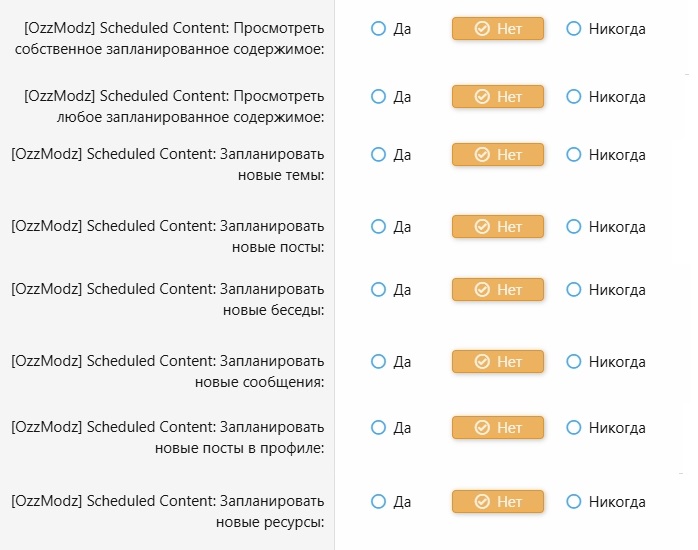Click "Нет" for viewing any scheduled content
Screen dimensions: 698x550
point(498,97)
